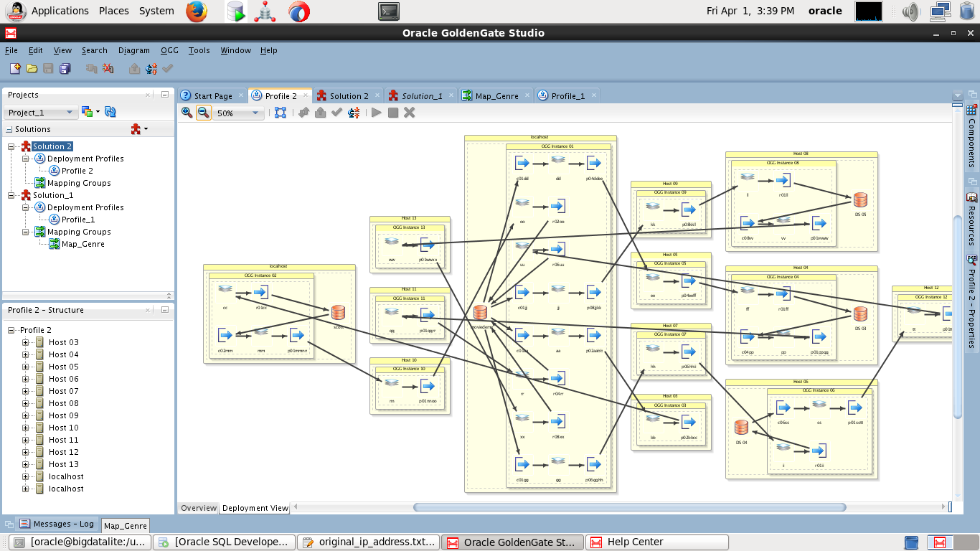Viewport: 980px width, 551px height.
Task: Zoom in on the deployment diagram
Action: point(187,113)
